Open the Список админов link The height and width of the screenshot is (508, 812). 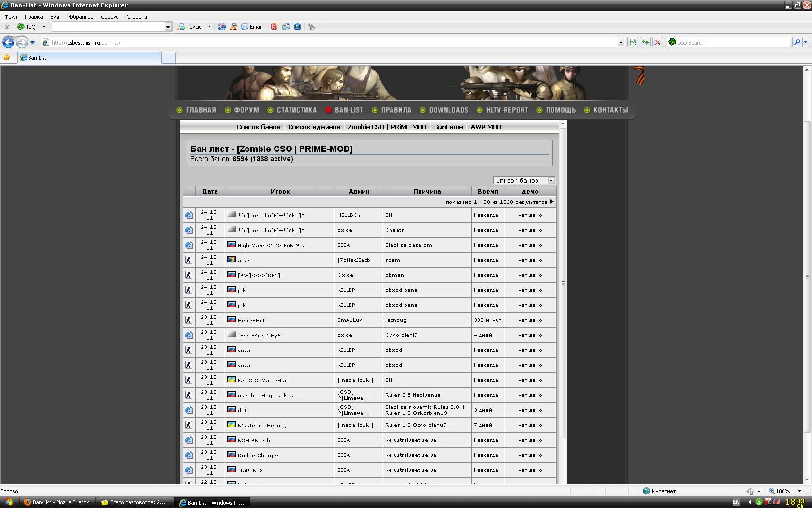point(314,127)
